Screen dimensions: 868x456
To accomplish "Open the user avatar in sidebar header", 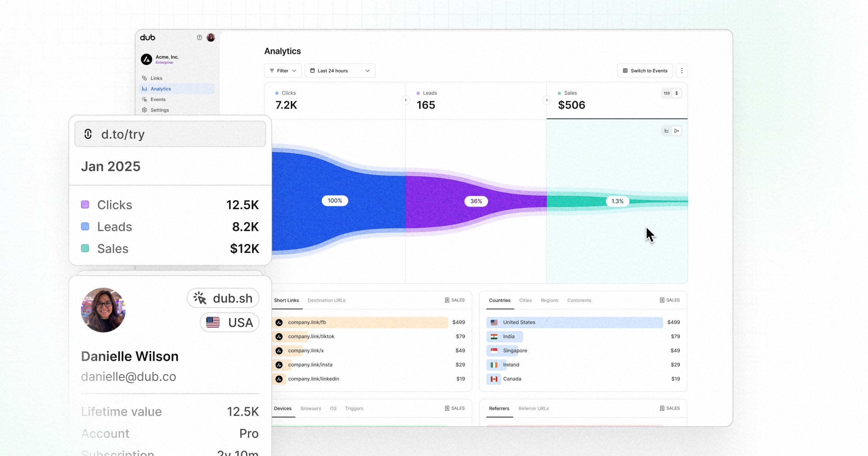I will [211, 38].
